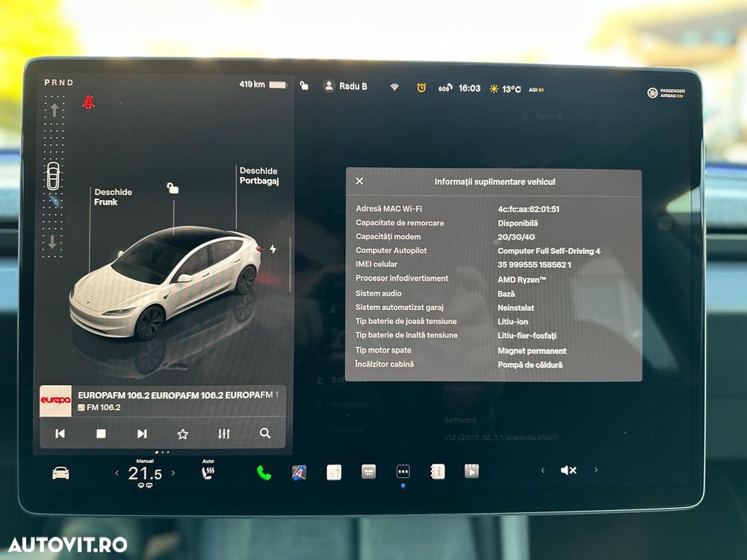Lower cabin temperature with left chevron
The image size is (747, 560).
tap(117, 473)
